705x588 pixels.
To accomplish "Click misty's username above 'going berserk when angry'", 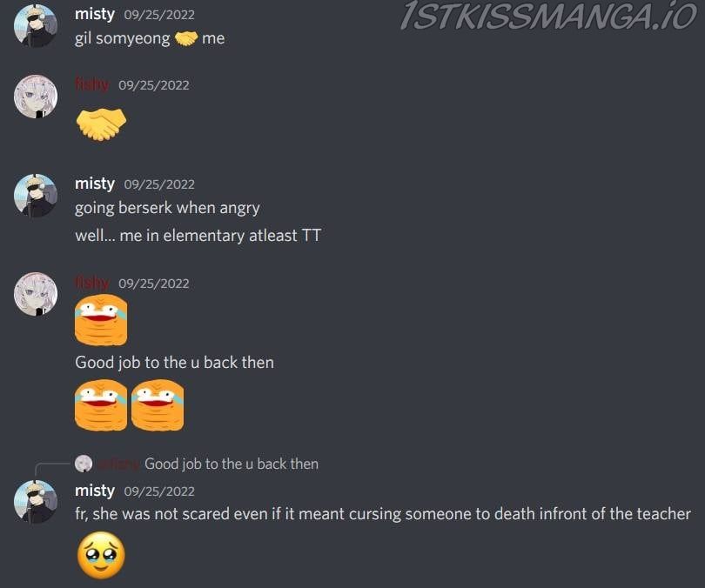I will [95, 184].
